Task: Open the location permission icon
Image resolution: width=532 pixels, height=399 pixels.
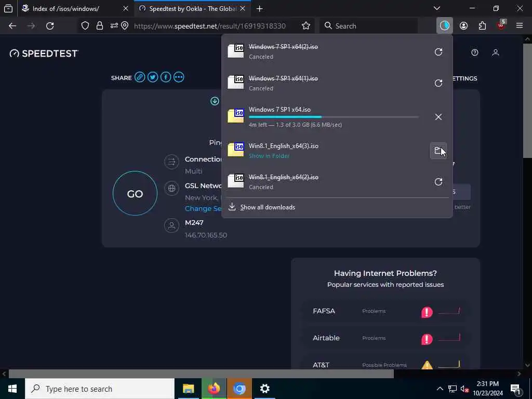Action: (125, 26)
